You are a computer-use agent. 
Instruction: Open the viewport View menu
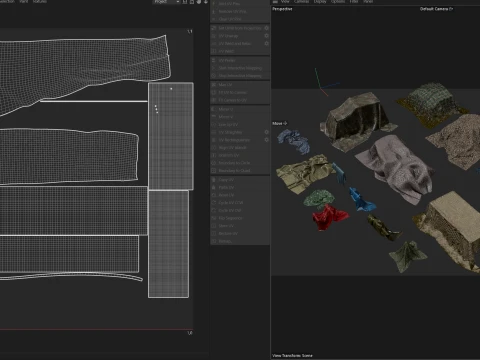pyautogui.click(x=285, y=2)
